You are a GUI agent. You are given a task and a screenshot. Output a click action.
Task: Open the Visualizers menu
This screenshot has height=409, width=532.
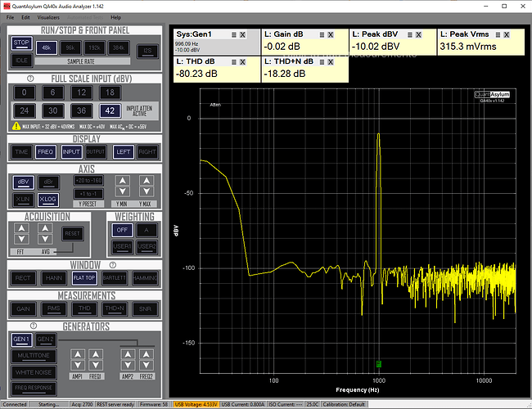(x=49, y=16)
